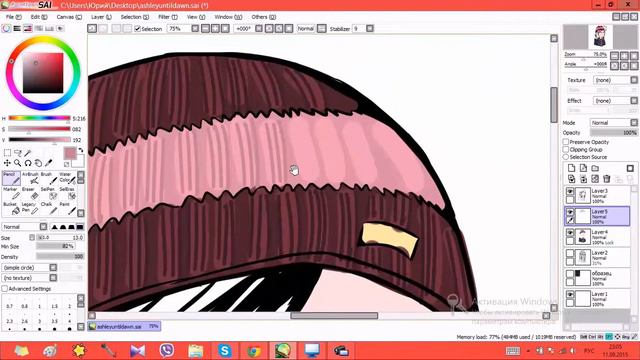Open the Layer menu

point(101,17)
